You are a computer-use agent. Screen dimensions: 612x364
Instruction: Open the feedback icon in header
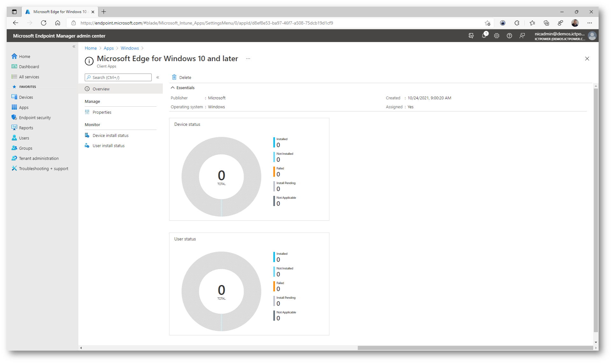522,36
